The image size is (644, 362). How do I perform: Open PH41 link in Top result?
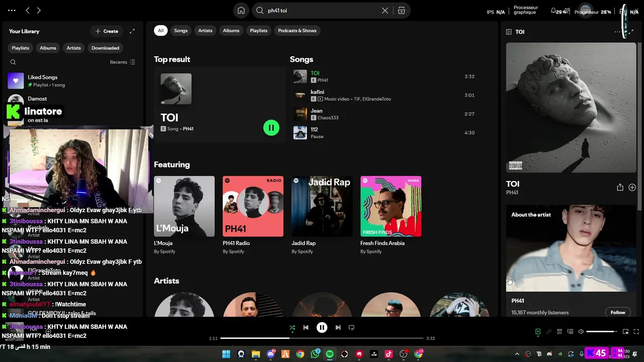tap(188, 129)
